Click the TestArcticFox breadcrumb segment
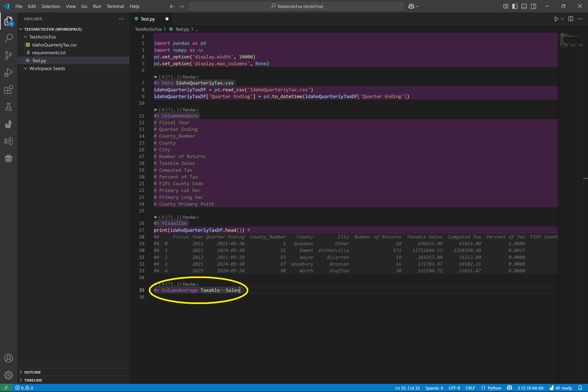588x392 pixels. [x=148, y=29]
